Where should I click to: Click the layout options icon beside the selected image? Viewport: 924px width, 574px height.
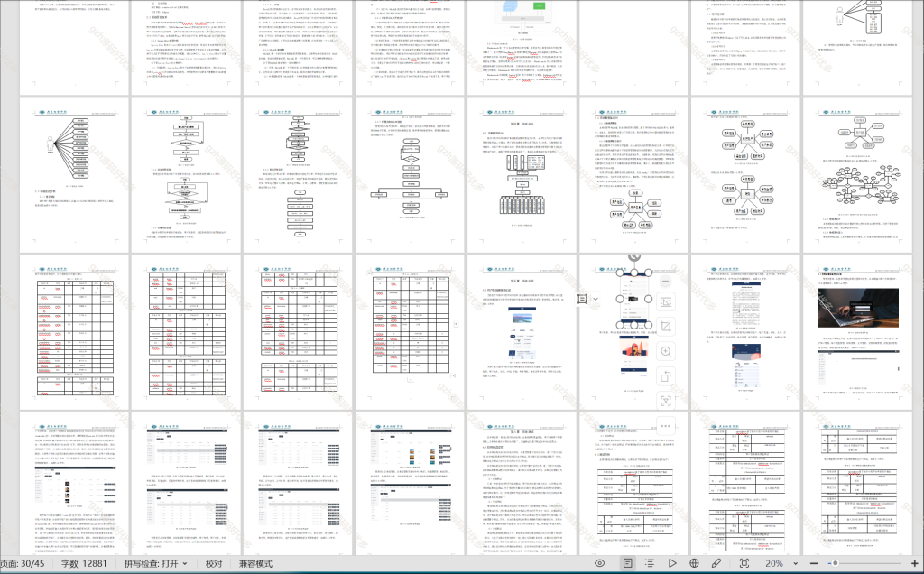tap(582, 299)
